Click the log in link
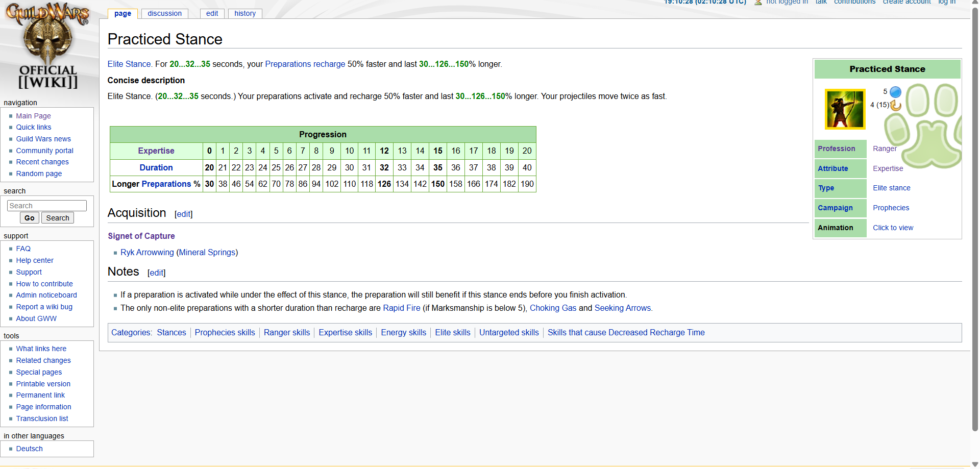The width and height of the screenshot is (980, 469). click(947, 2)
